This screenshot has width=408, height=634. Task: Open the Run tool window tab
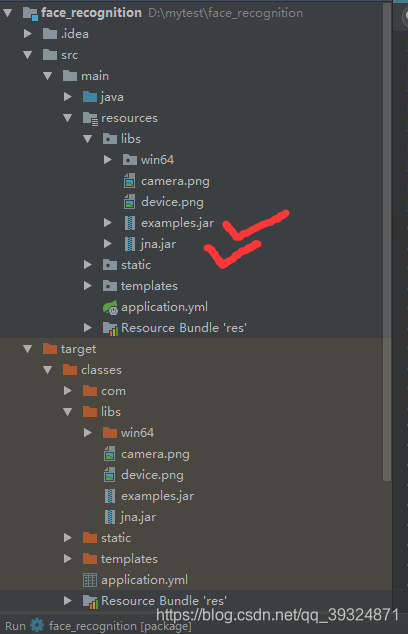tap(15, 626)
